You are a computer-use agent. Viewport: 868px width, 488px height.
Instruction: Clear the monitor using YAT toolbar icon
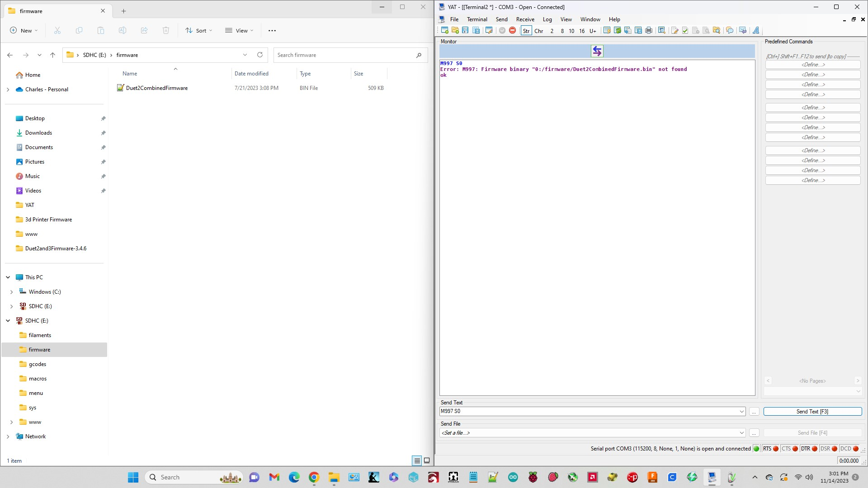[607, 30]
